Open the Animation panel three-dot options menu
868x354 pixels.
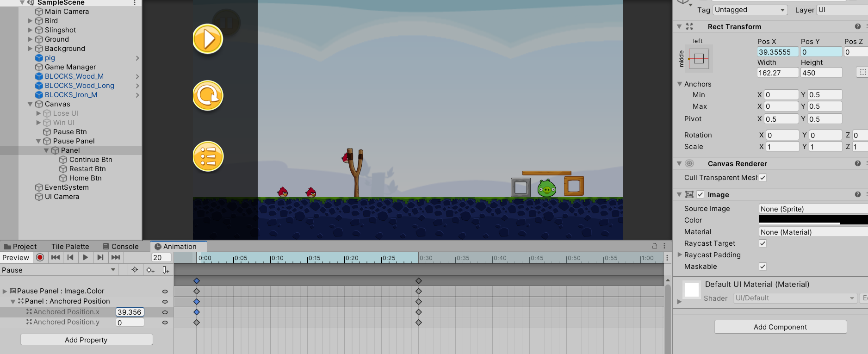664,246
